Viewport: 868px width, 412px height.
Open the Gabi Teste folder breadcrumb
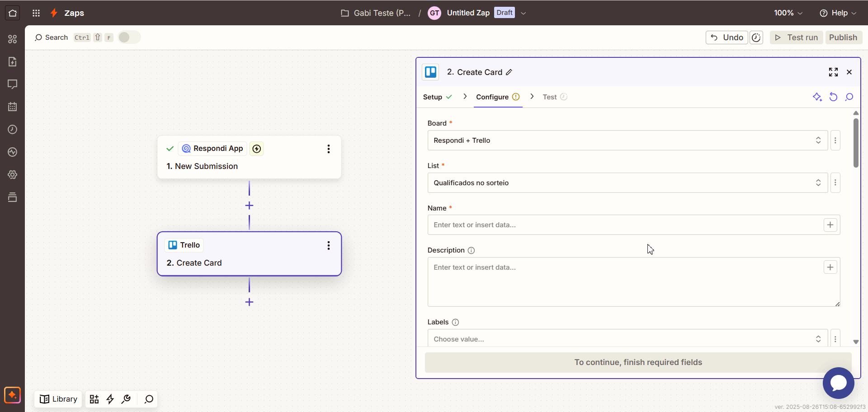(x=376, y=13)
